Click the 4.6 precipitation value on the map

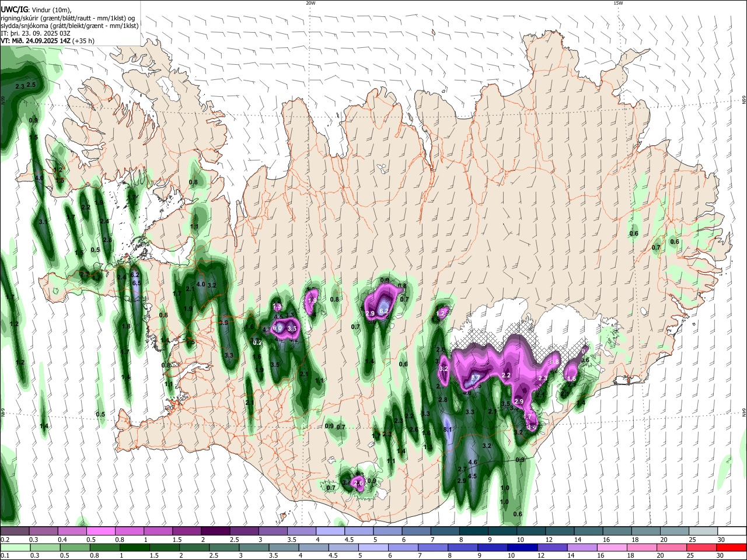point(473,463)
